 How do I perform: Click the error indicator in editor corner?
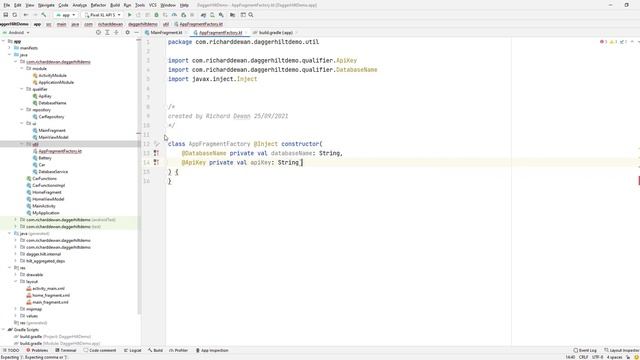pyautogui.click(x=603, y=42)
